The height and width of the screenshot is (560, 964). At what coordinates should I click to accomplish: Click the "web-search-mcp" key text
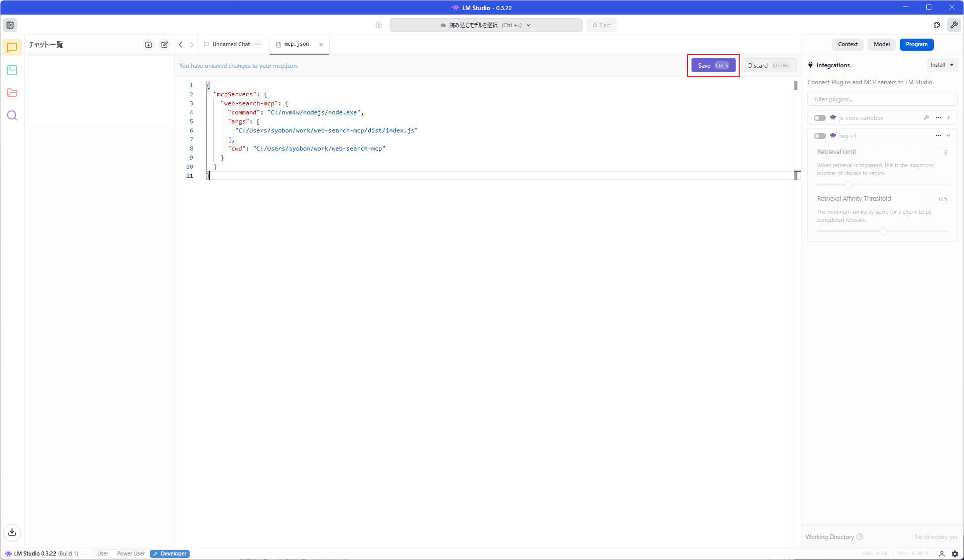(x=249, y=103)
